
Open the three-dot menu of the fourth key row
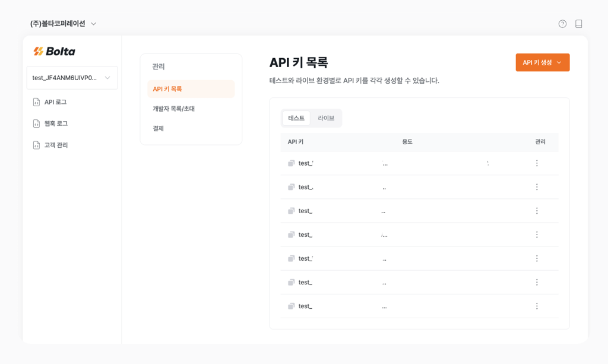537,235
